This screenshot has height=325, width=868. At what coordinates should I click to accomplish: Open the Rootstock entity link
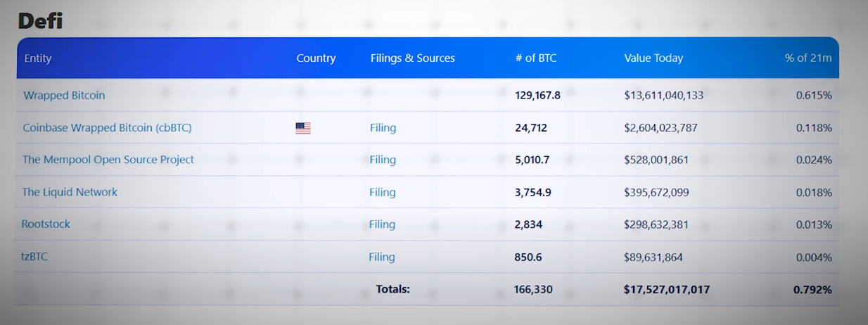tap(46, 224)
